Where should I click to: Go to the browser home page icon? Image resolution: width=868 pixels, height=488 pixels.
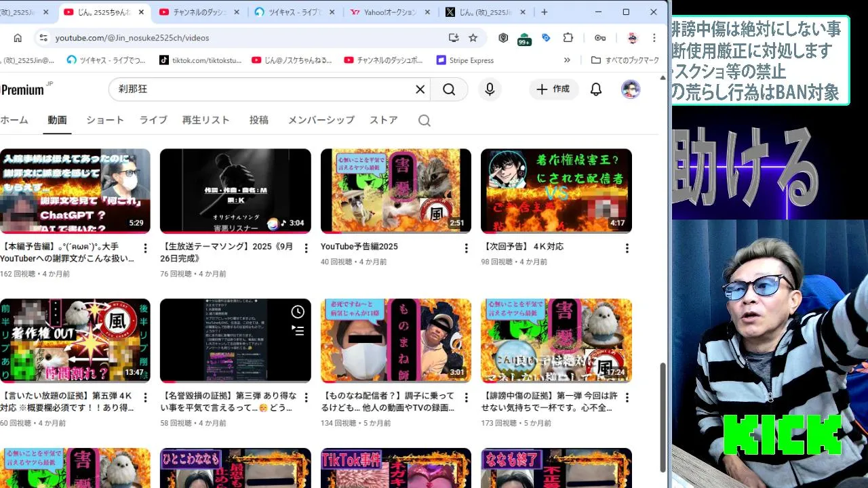[18, 38]
